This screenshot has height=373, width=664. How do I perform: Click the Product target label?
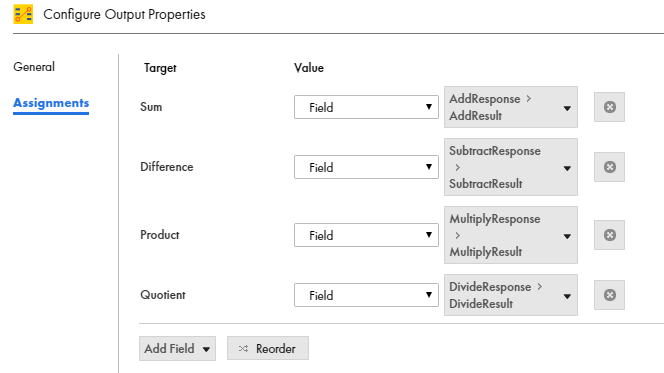(x=160, y=235)
